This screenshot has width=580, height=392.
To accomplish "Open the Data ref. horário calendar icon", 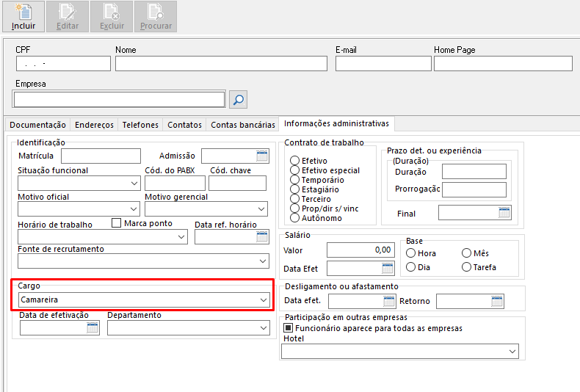I will pyautogui.click(x=262, y=236).
